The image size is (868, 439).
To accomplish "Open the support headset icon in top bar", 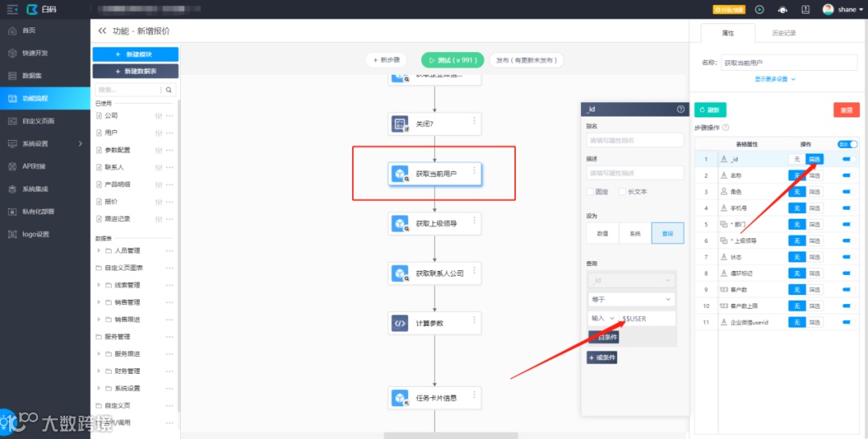I will point(783,10).
